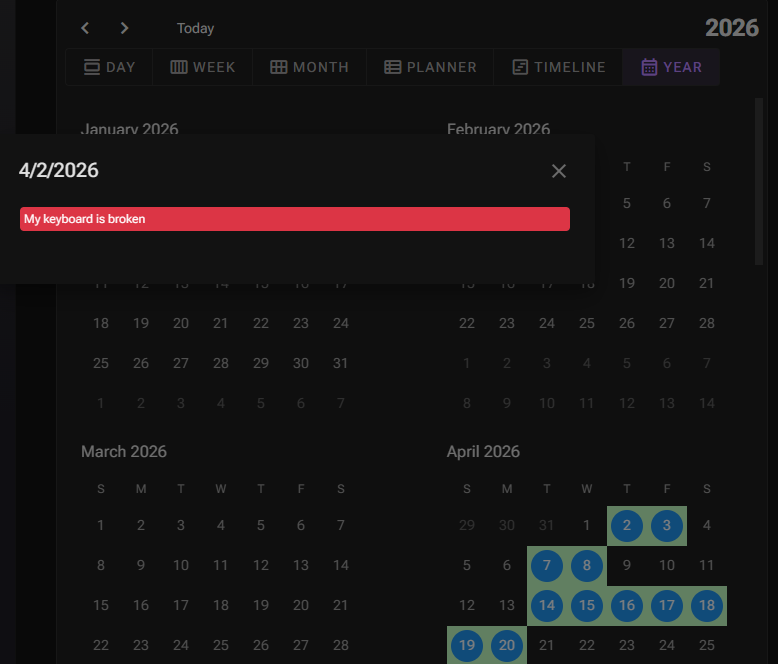Choose April 18 highlighted Saturday
The height and width of the screenshot is (664, 778).
pos(707,605)
